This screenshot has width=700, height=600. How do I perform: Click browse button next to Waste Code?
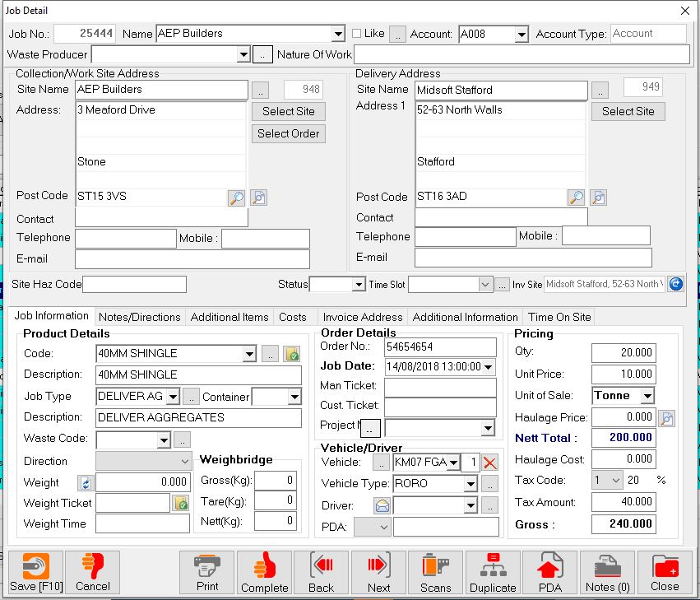[x=182, y=440]
